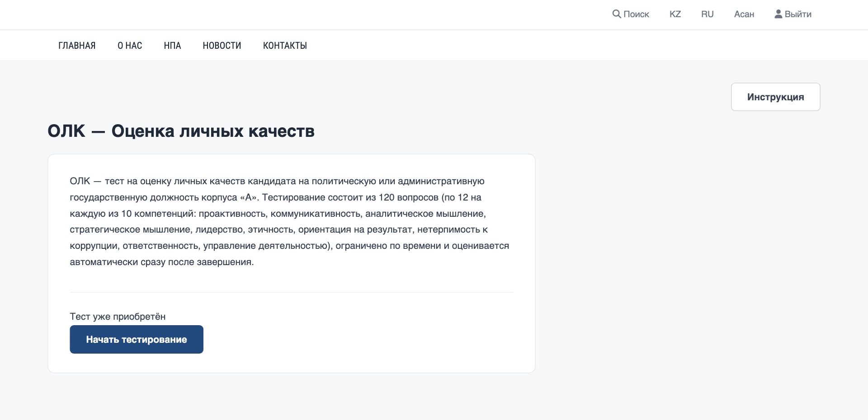Click the search magnifier icon
Image resolution: width=868 pixels, height=420 pixels.
[x=617, y=14]
